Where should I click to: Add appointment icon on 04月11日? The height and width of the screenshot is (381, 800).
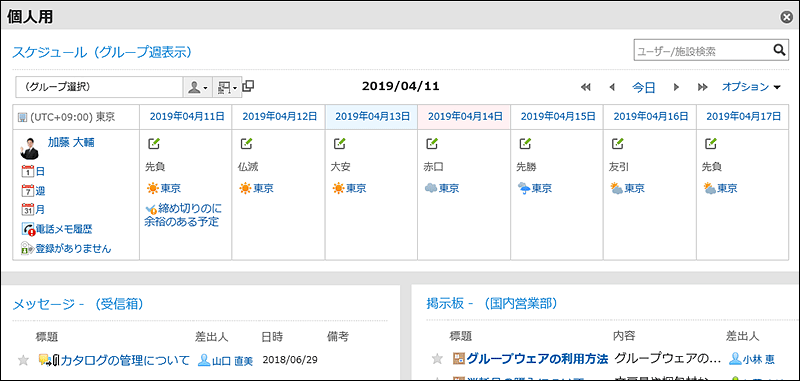click(154, 144)
